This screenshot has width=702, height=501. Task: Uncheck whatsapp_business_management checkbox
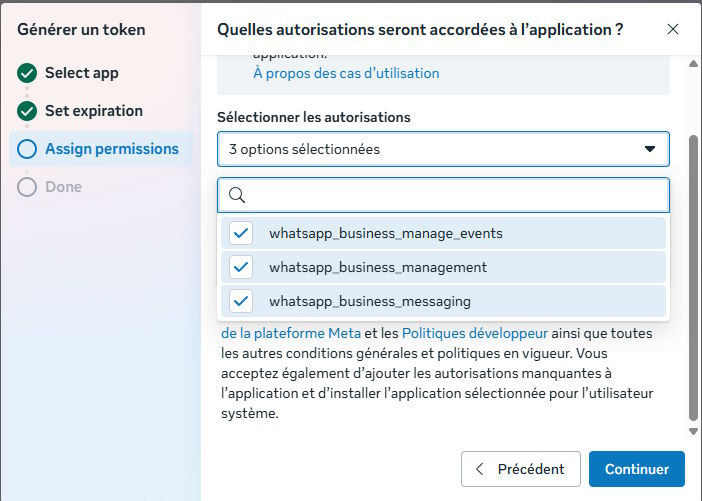coord(241,267)
